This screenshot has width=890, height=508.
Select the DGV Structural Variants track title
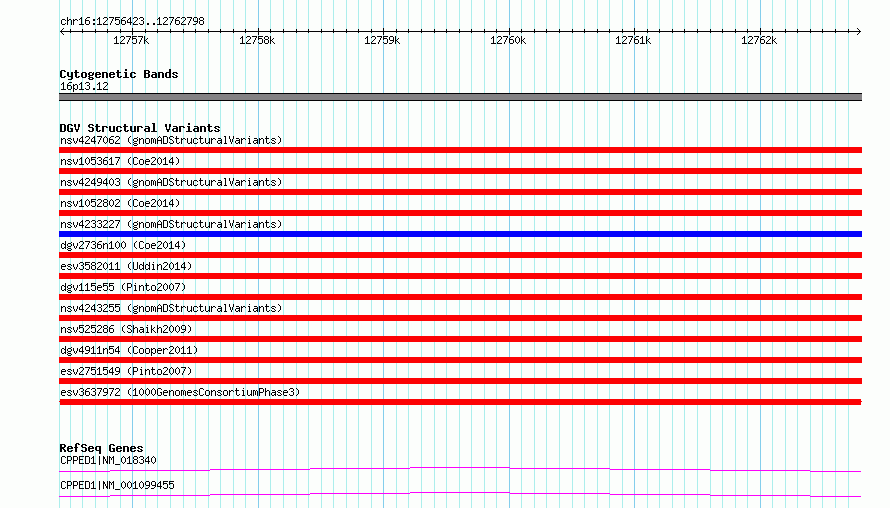140,128
